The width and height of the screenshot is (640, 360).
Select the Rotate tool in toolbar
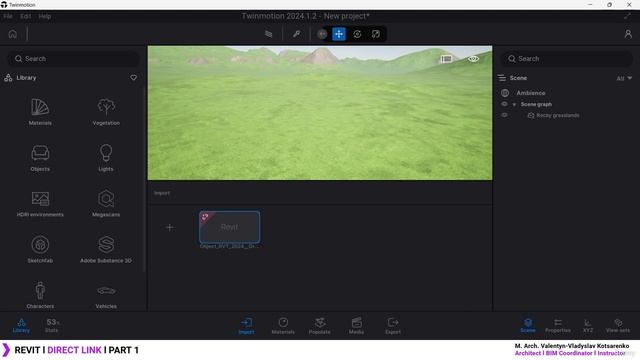[357, 34]
